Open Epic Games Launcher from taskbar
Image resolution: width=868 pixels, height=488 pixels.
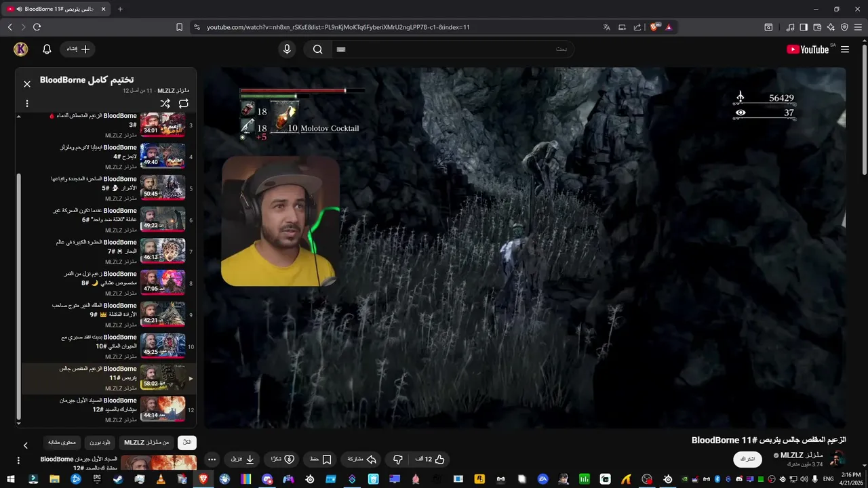pyautogui.click(x=97, y=479)
